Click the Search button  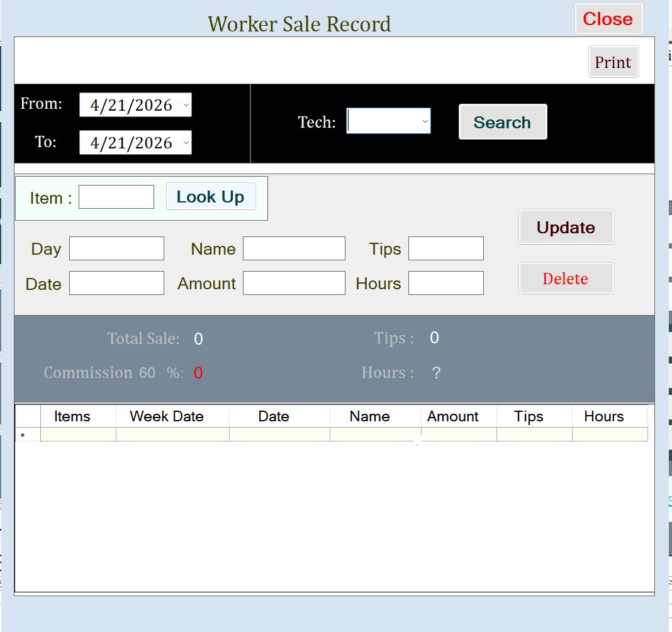[502, 121]
